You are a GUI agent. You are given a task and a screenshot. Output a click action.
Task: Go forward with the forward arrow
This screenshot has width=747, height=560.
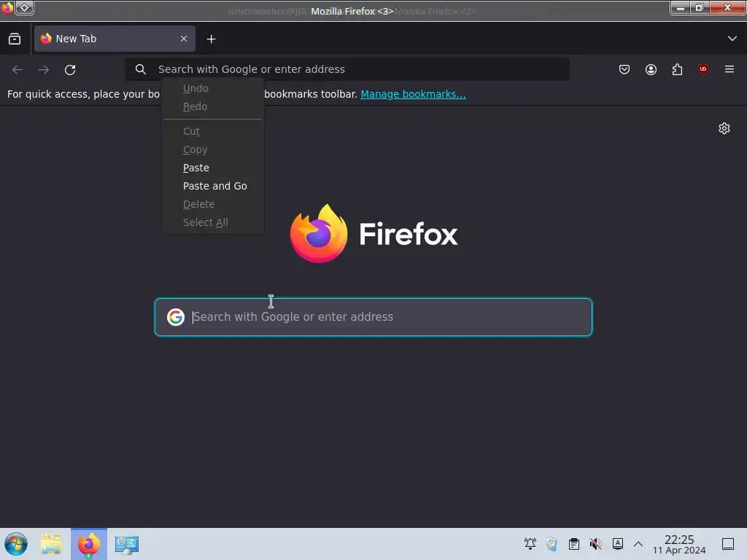[44, 69]
